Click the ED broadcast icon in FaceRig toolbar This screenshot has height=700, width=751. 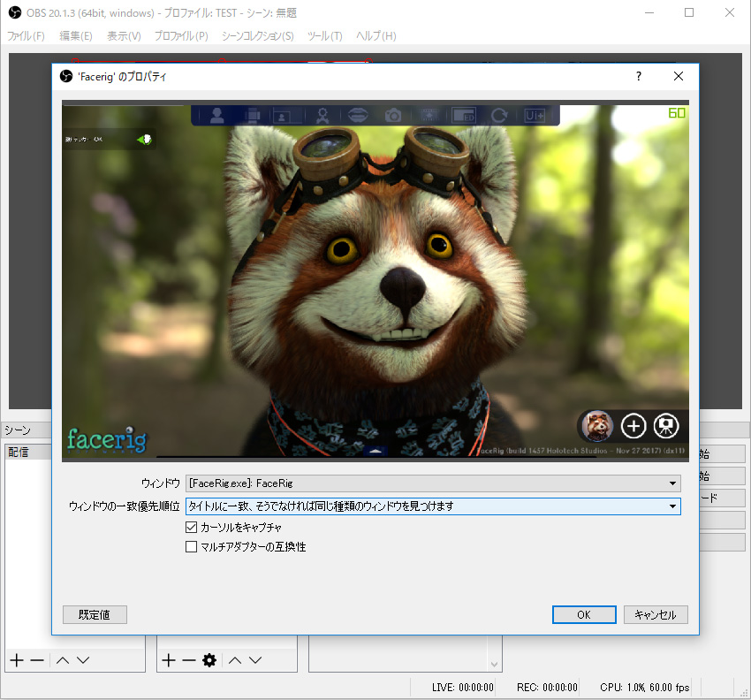point(464,116)
